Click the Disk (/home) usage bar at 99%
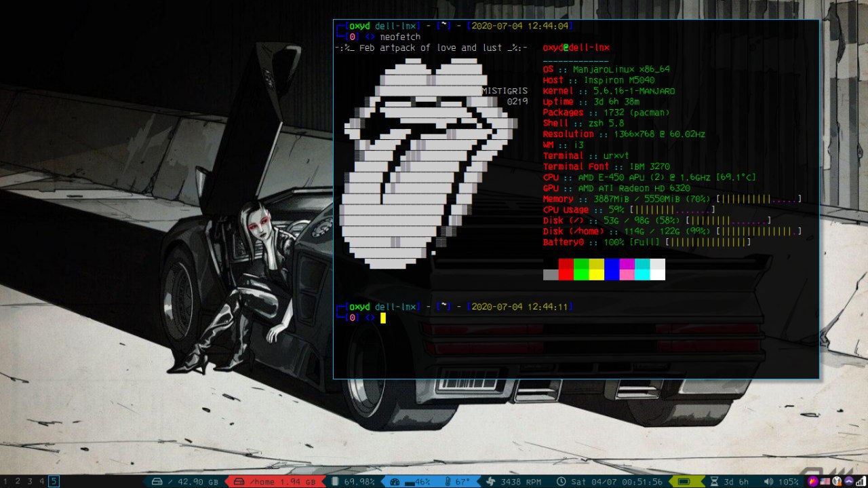The image size is (868, 488). pos(759,232)
